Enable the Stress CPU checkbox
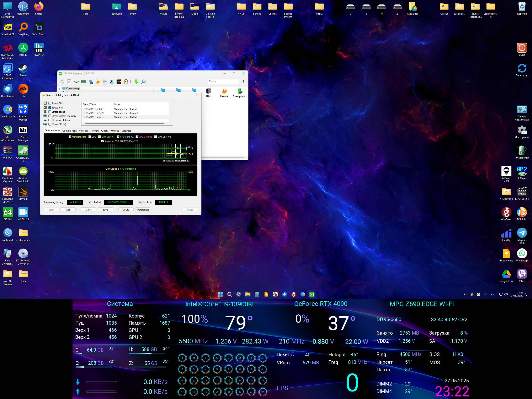This screenshot has height=399, width=532. (x=50, y=103)
